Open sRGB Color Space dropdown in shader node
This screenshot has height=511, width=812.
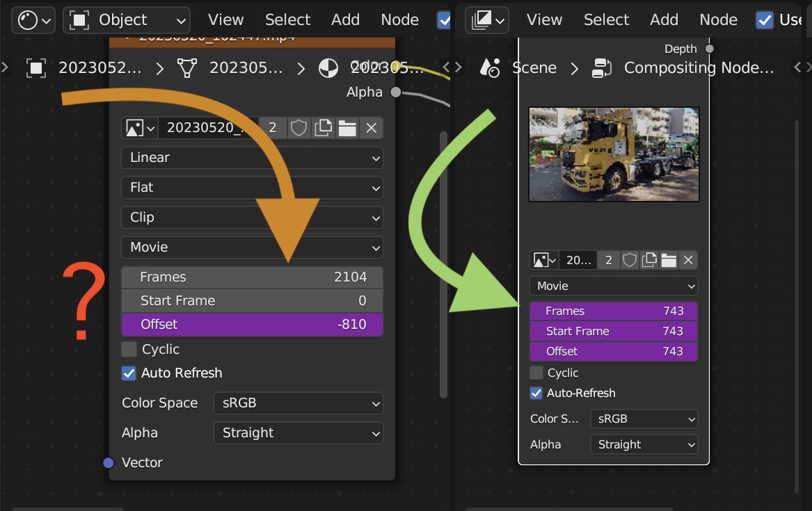point(298,403)
